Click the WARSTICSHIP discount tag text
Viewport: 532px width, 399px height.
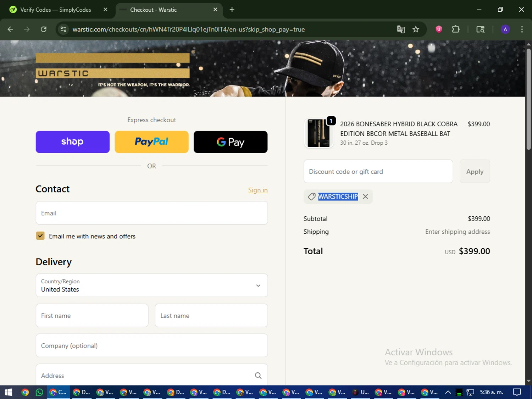[338, 196]
